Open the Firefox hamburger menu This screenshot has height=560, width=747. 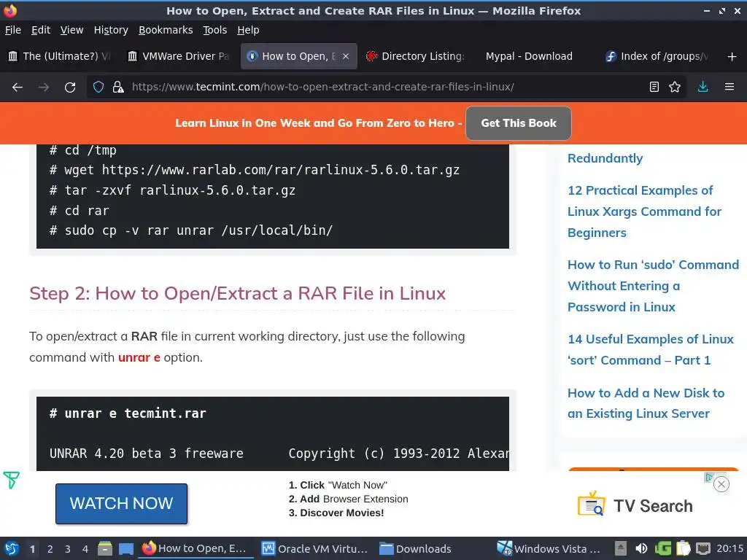[x=729, y=87]
